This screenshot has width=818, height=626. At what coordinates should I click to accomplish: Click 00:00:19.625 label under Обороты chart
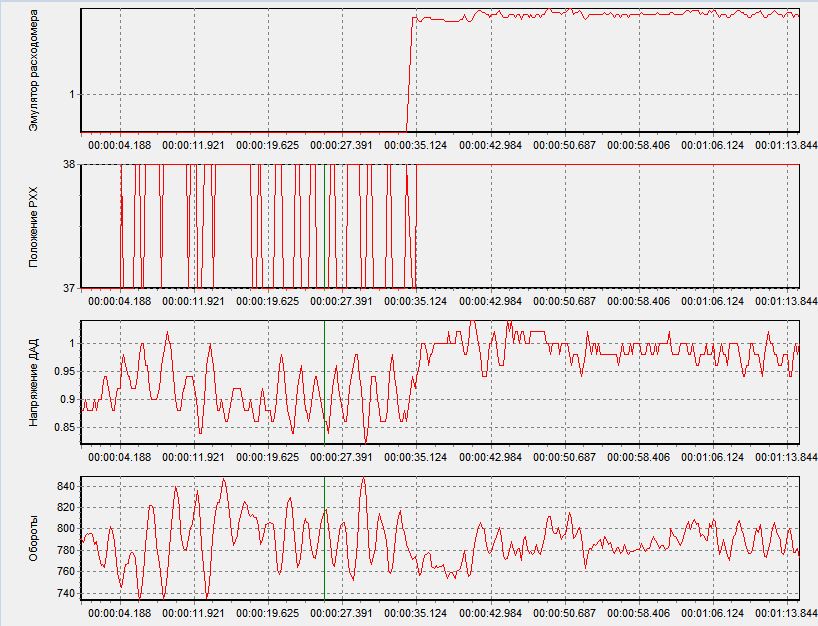[268, 612]
